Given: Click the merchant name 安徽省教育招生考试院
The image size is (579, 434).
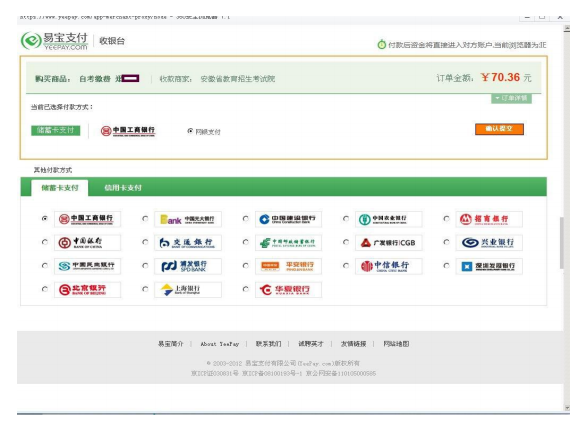Looking at the screenshot, I should click(x=238, y=79).
